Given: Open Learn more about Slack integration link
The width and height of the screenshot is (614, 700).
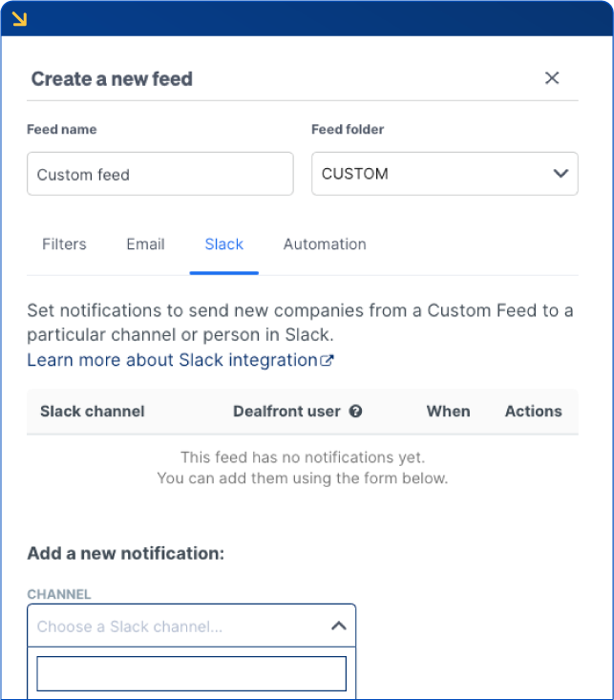Looking at the screenshot, I should coord(172,360).
